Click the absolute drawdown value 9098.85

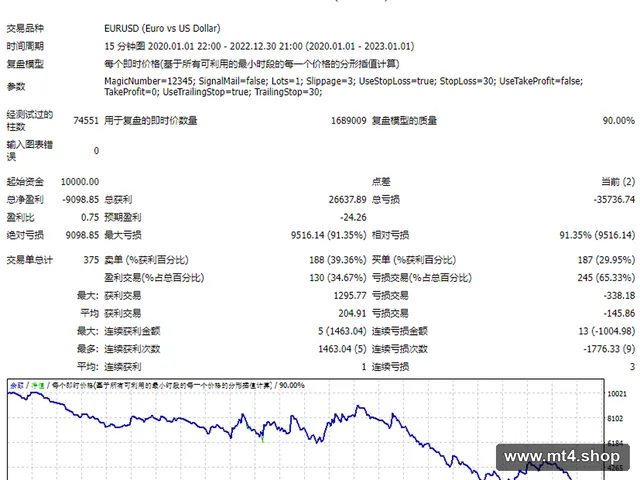point(82,235)
